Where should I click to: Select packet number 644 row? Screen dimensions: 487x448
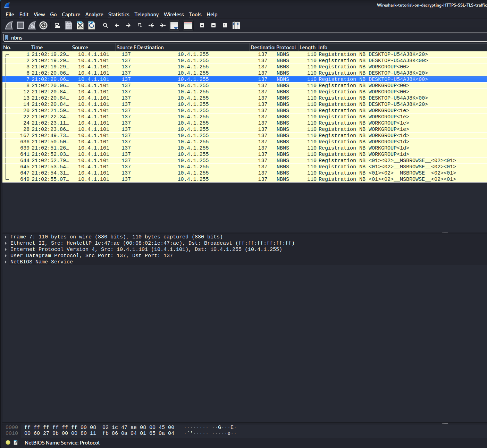pos(245,161)
